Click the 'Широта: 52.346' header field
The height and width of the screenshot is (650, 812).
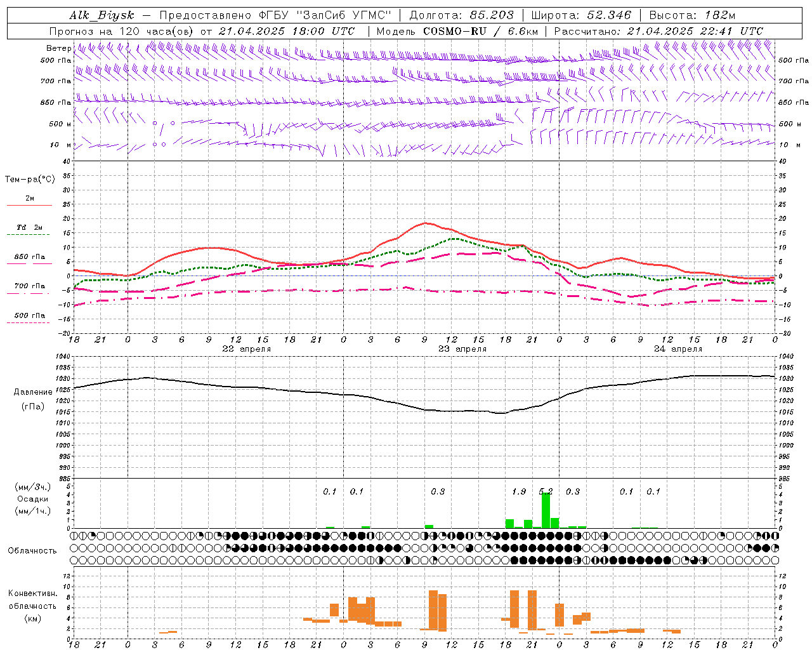[x=580, y=15]
